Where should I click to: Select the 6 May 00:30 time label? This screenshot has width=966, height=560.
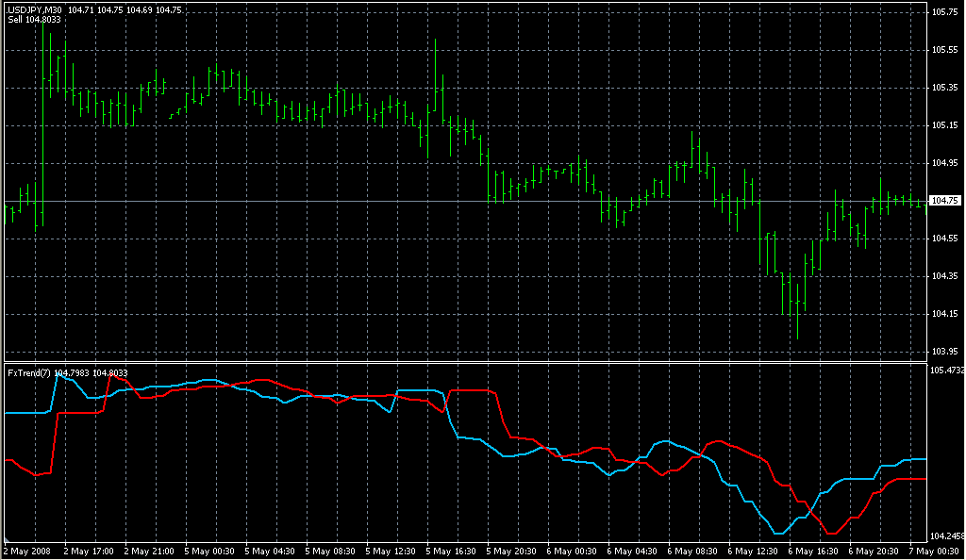coord(574,551)
